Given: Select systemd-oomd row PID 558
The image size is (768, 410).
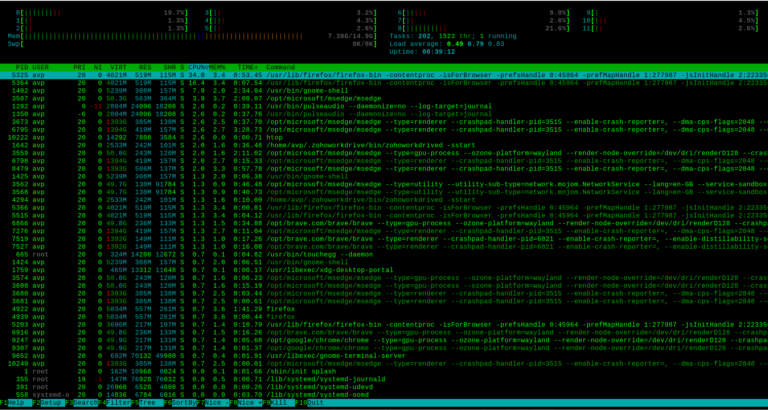Looking at the screenshot, I should (384, 395).
